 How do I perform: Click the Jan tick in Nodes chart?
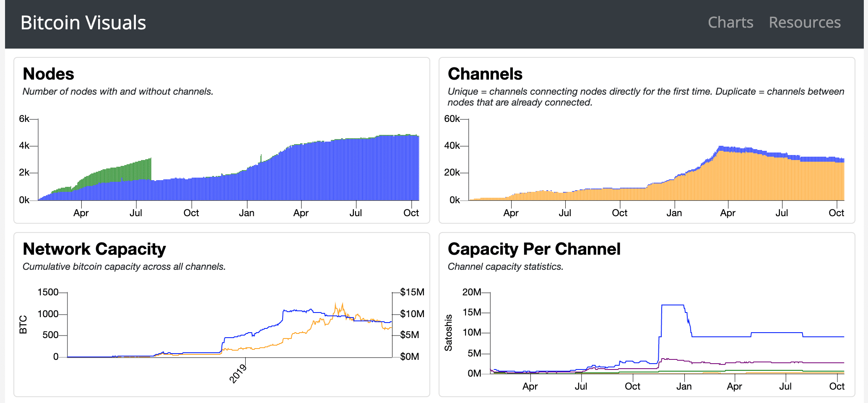(x=247, y=213)
